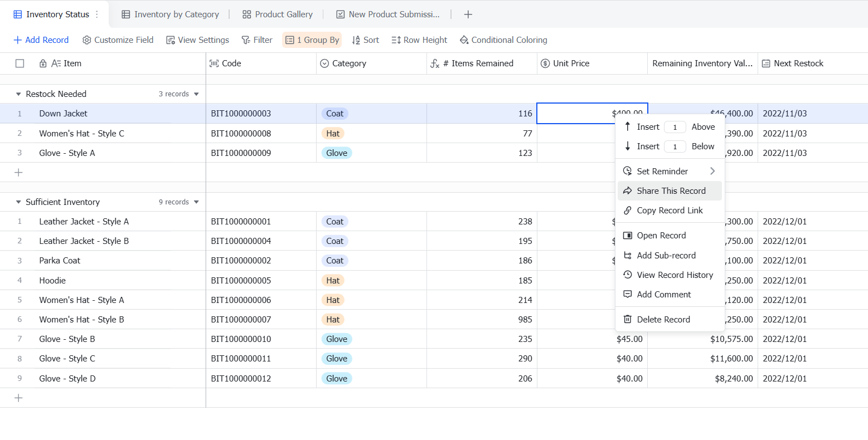This screenshot has width=868, height=440.
Task: Click the gear icon of Customize Field
Action: point(86,40)
